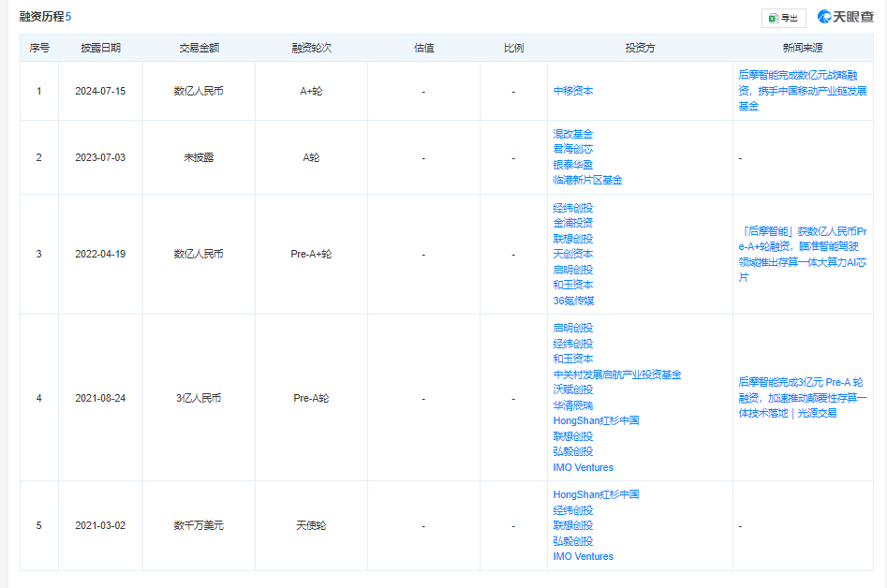Viewport: 887px width, 588px height.
Task: Select 君海创芯 in the A轮 row
Action: coord(573,149)
